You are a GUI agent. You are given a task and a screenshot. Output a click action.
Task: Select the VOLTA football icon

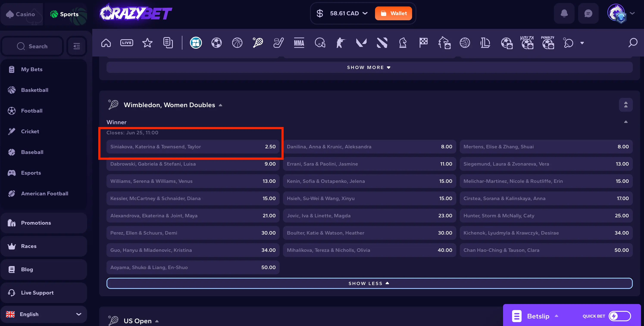pyautogui.click(x=527, y=42)
